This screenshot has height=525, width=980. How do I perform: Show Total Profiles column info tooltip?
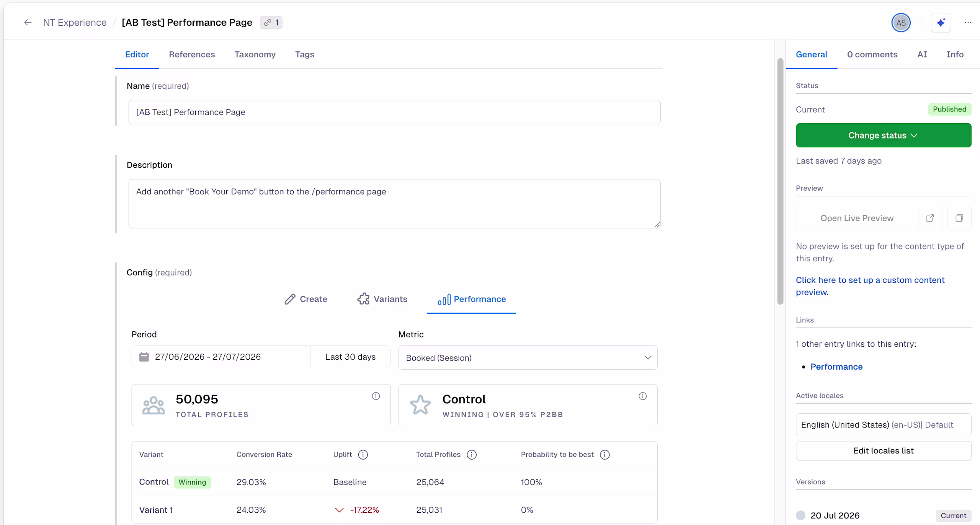(472, 455)
